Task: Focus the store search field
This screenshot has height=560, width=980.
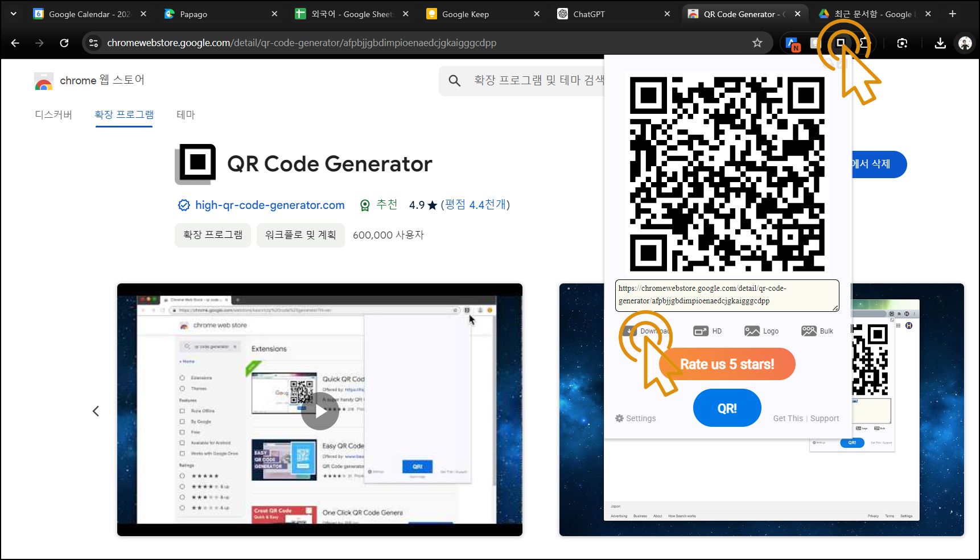Action: pos(538,81)
